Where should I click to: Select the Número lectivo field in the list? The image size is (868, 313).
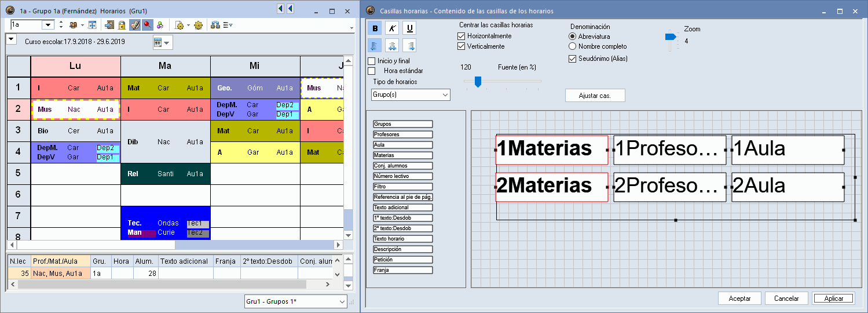point(403,176)
